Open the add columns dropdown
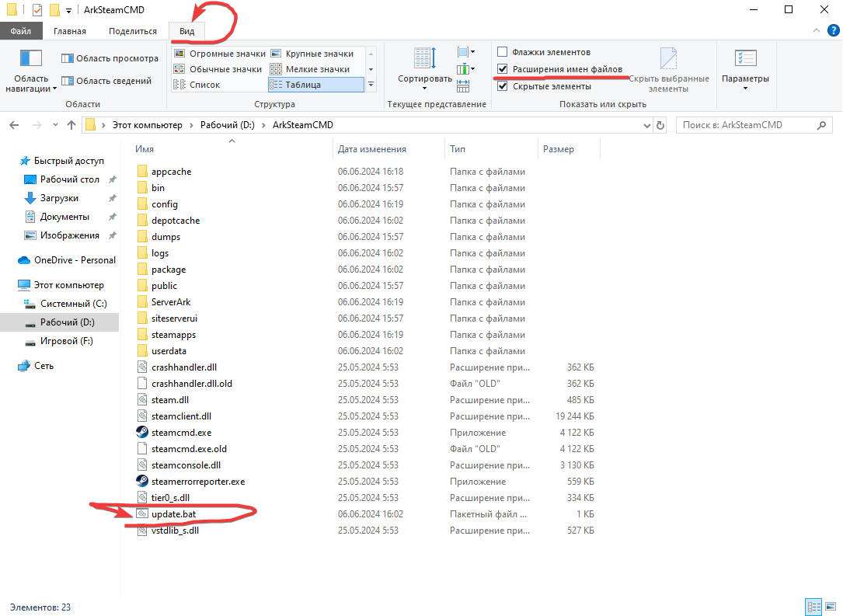Viewport: 843px width, 616px height. pos(465,69)
